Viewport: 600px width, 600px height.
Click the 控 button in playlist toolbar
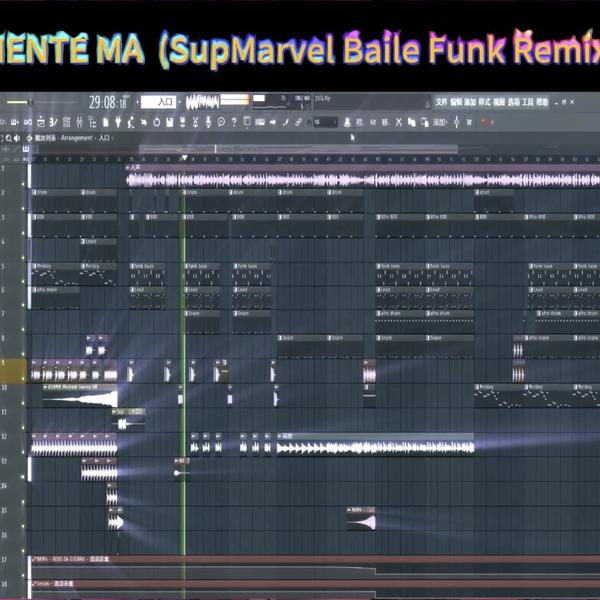(360, 122)
